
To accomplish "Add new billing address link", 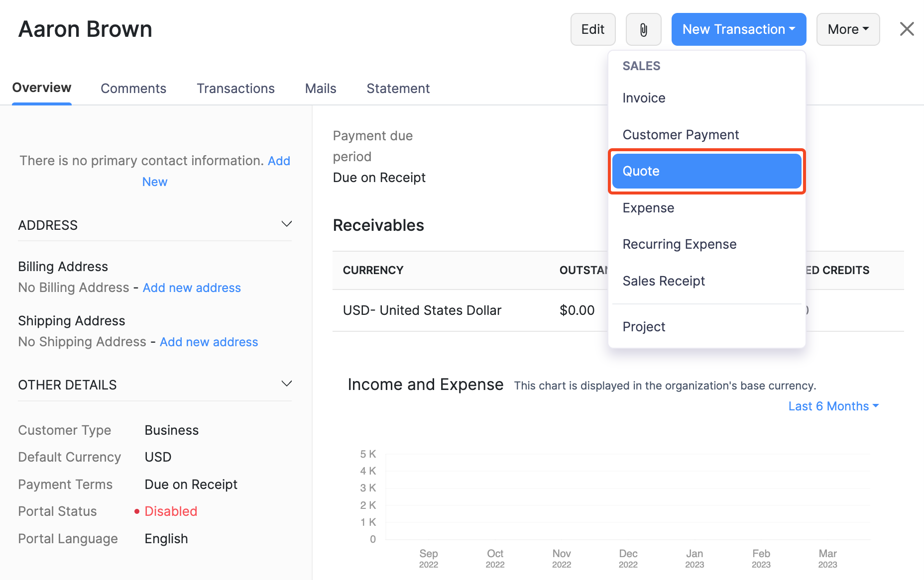I will coord(192,288).
